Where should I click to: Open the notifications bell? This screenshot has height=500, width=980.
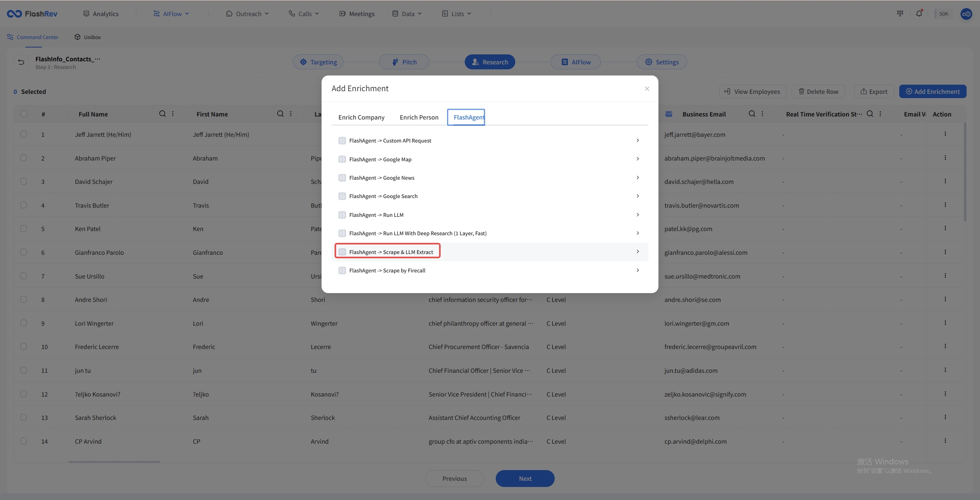919,13
